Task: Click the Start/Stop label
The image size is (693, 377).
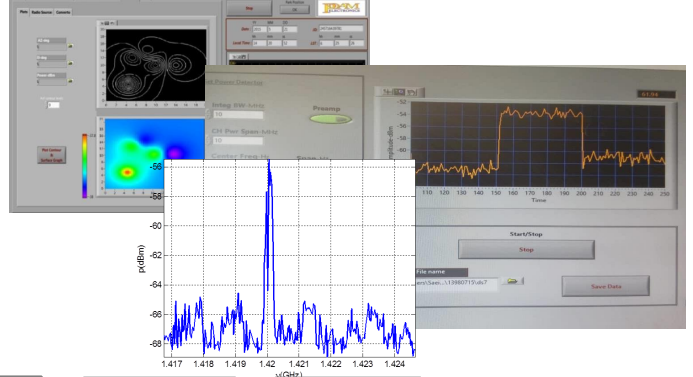Action: (x=526, y=234)
